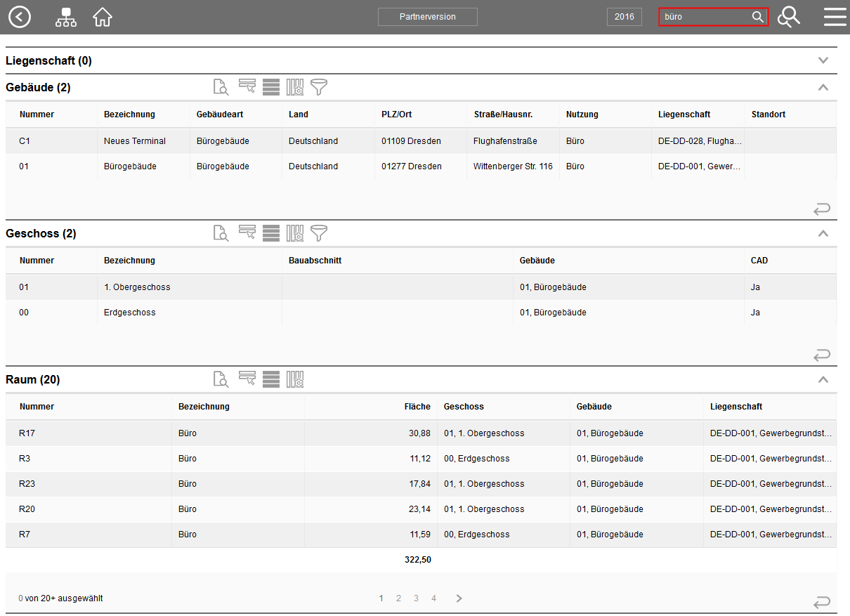Open the hamburger main menu
This screenshot has width=850, height=616.
pyautogui.click(x=835, y=17)
